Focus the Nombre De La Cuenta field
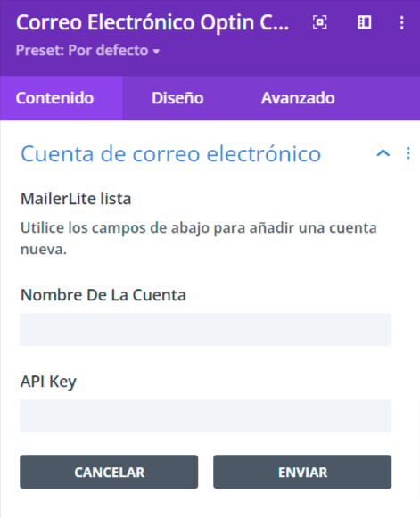The height and width of the screenshot is (518, 420). [x=205, y=330]
